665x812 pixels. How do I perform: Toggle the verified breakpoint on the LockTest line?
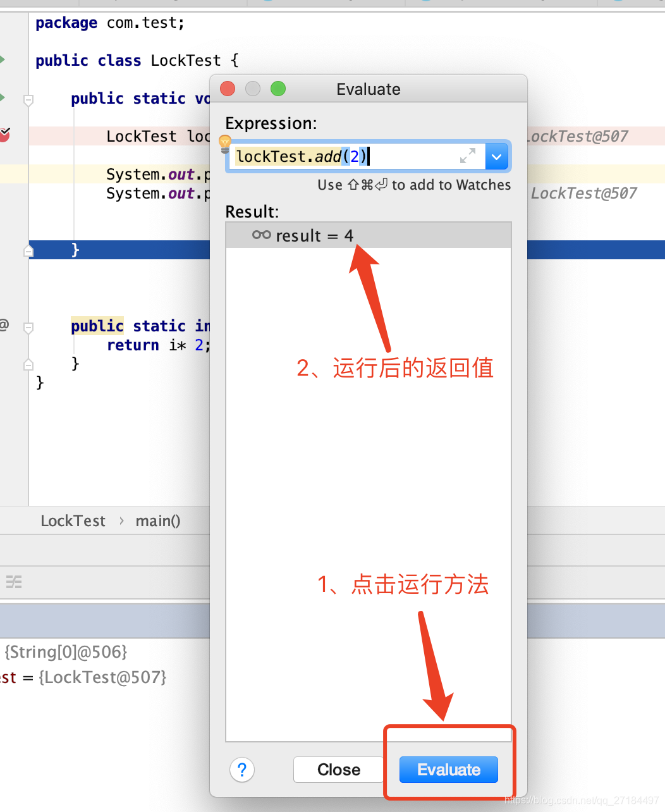(5, 135)
